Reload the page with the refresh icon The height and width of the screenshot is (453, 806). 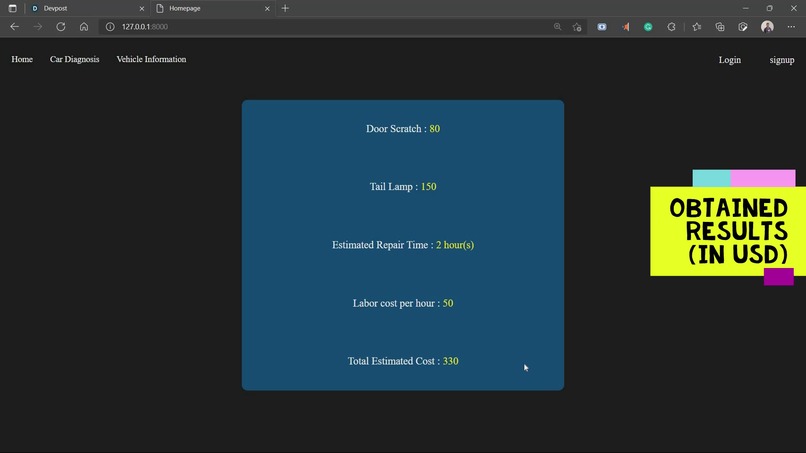pyautogui.click(x=61, y=27)
